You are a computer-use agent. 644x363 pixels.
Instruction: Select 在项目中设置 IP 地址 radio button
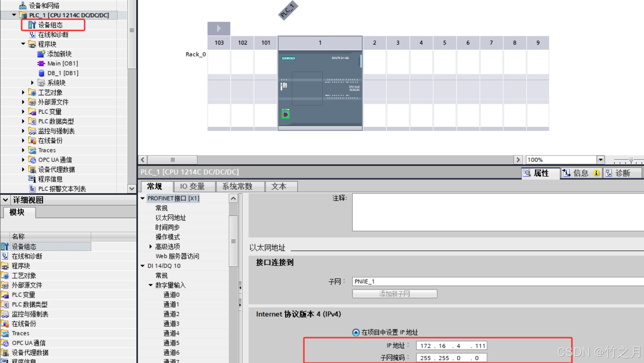tap(356, 332)
